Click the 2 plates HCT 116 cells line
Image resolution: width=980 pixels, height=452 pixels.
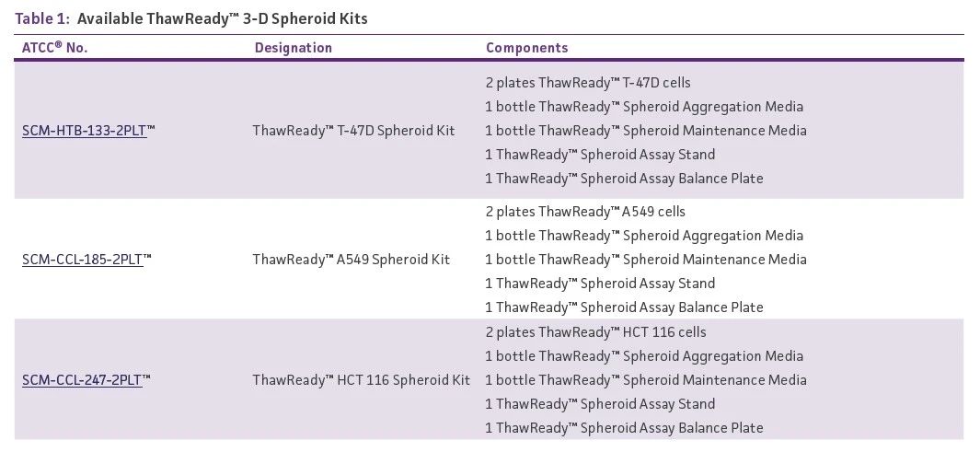pyautogui.click(x=595, y=332)
